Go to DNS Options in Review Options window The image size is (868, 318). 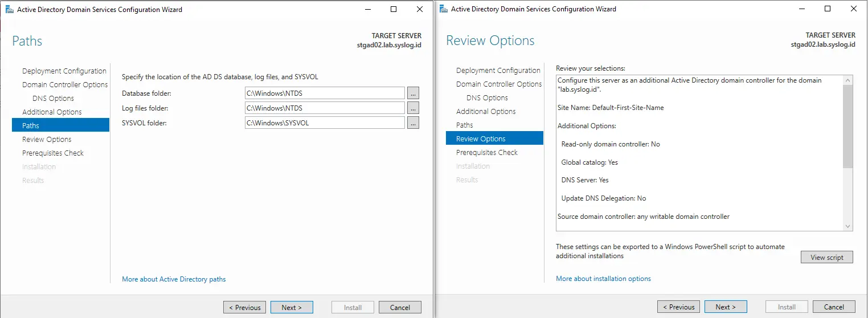tap(487, 98)
